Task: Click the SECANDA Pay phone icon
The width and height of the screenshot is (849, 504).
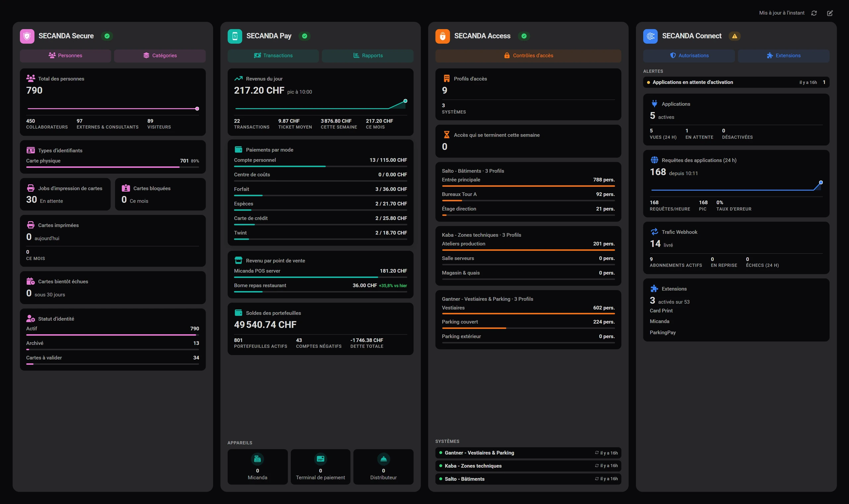Action: coord(235,36)
